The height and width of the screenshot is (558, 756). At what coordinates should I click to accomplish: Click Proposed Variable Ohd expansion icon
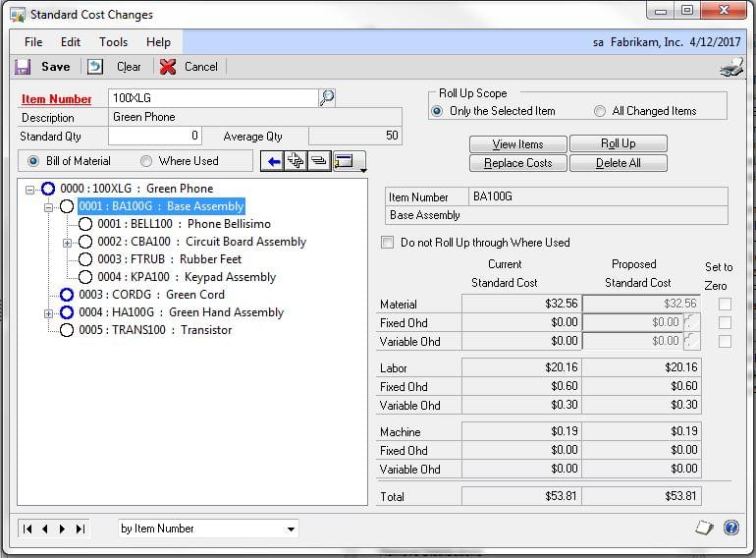pyautogui.click(x=691, y=341)
